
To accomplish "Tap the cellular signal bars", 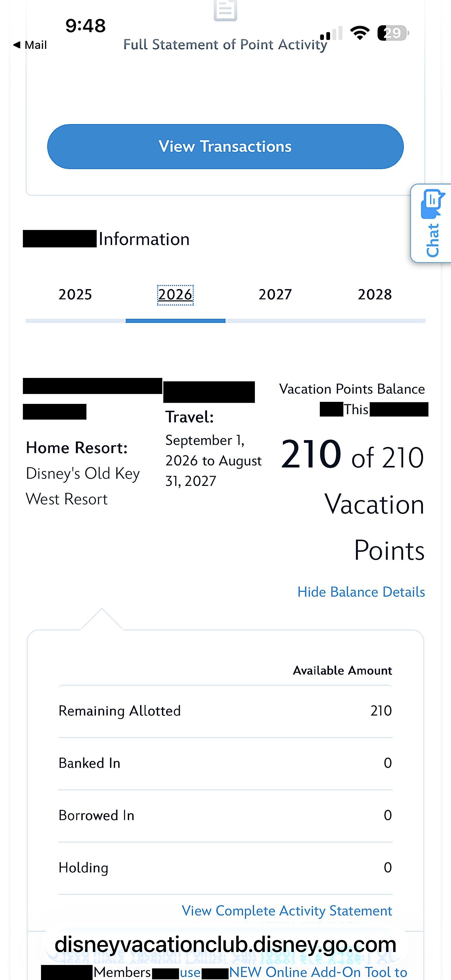I will coord(331,33).
